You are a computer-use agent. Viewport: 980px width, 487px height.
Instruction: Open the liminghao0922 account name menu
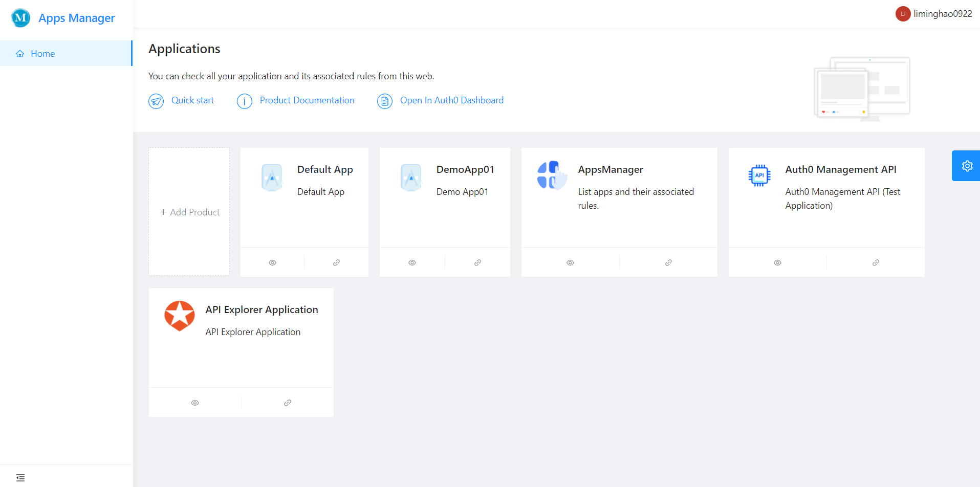pyautogui.click(x=943, y=14)
